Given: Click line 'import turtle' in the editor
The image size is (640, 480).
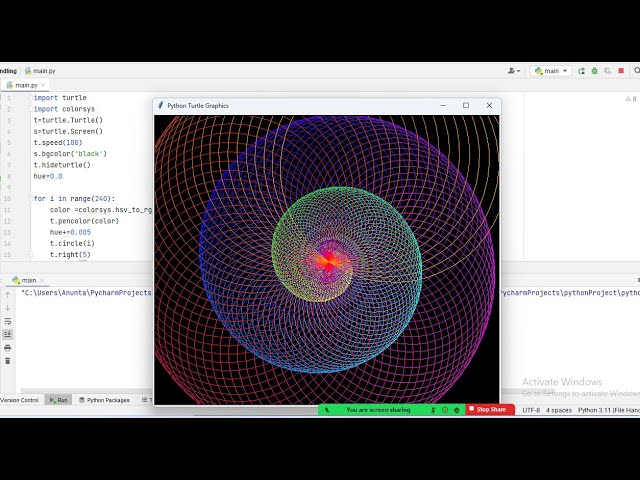Looking at the screenshot, I should click(60, 98).
